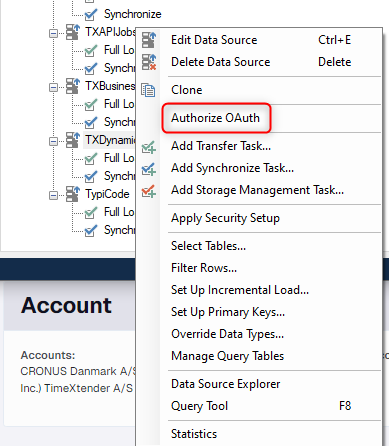Click the Edit Data Source icon

tap(149, 40)
